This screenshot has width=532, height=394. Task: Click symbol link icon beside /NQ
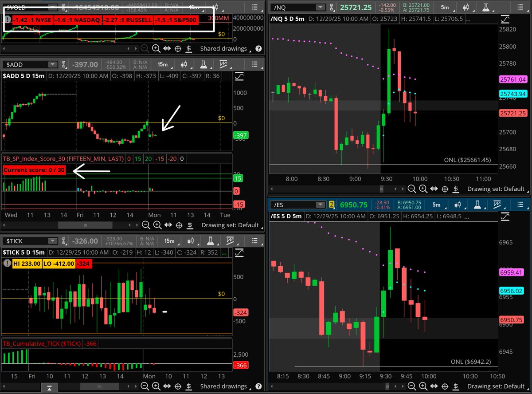[x=331, y=7]
